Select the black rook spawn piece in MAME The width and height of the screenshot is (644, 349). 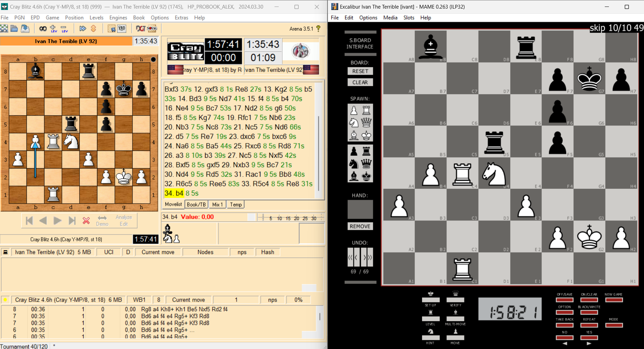(x=366, y=151)
